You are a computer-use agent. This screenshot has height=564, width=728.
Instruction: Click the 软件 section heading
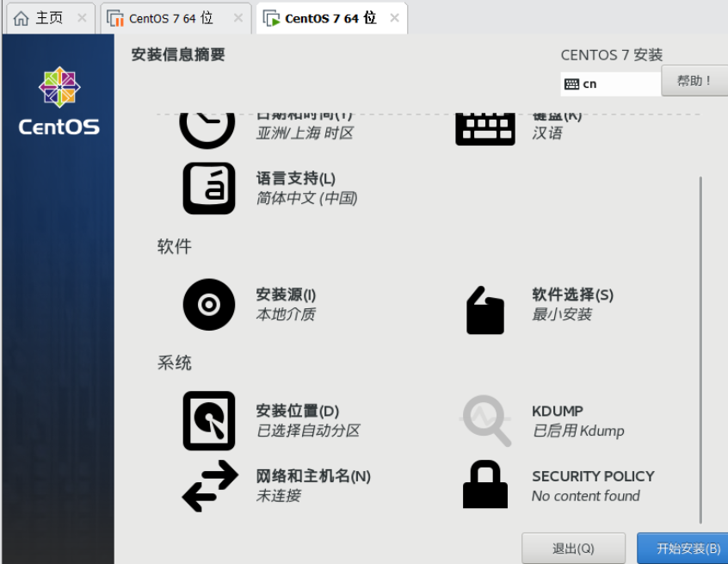point(174,246)
